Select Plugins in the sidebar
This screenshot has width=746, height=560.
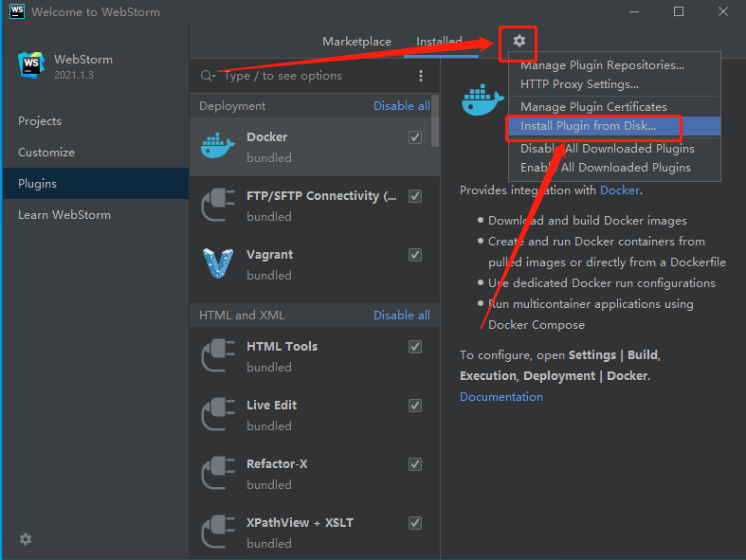tap(96, 184)
